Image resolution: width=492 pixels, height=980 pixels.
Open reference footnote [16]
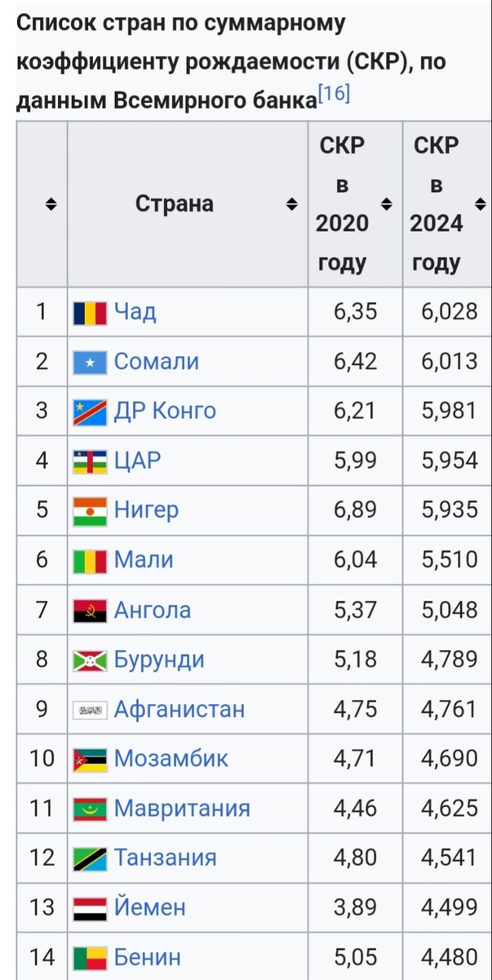point(335,94)
